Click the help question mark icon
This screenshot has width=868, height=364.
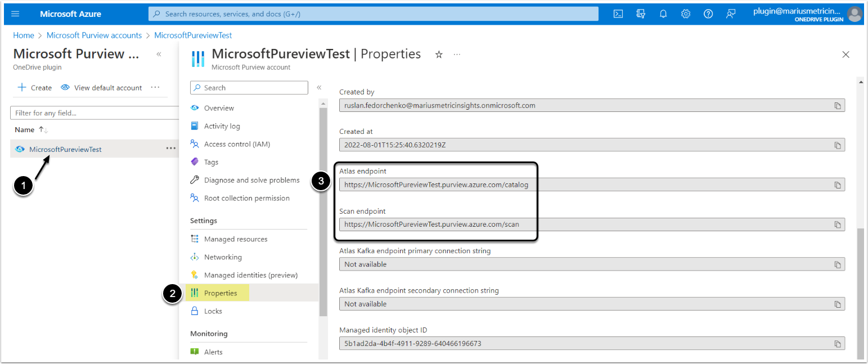tap(708, 14)
